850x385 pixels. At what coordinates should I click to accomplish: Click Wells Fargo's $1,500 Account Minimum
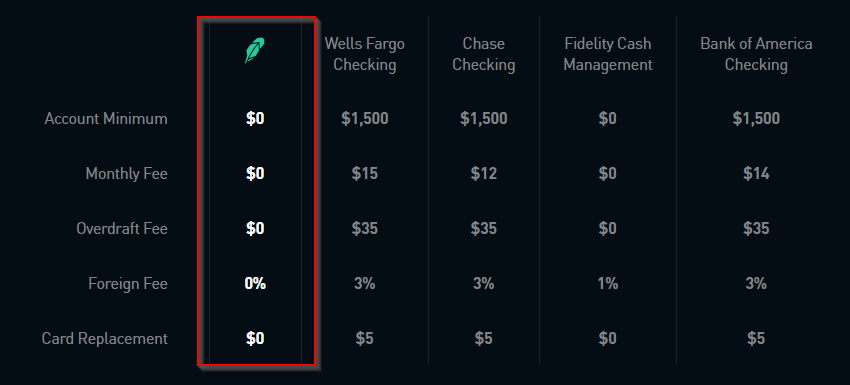click(x=365, y=119)
